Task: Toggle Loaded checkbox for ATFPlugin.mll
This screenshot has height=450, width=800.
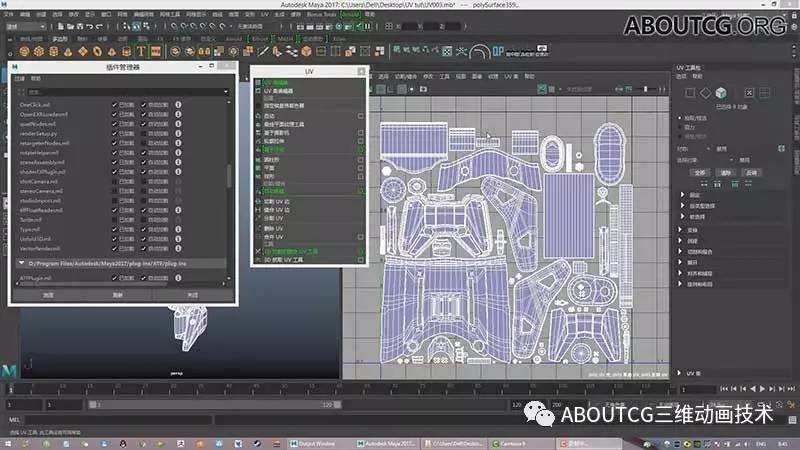Action: pyautogui.click(x=114, y=278)
